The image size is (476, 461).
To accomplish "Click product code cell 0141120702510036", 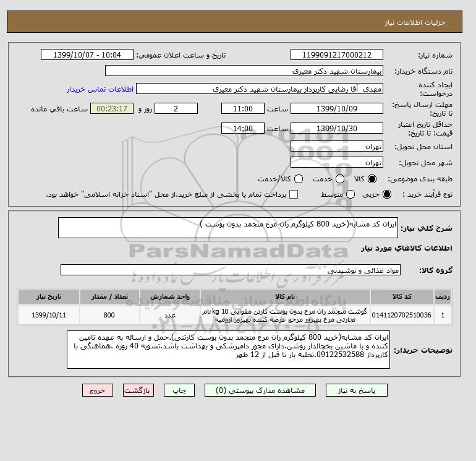I will pyautogui.click(x=402, y=315).
